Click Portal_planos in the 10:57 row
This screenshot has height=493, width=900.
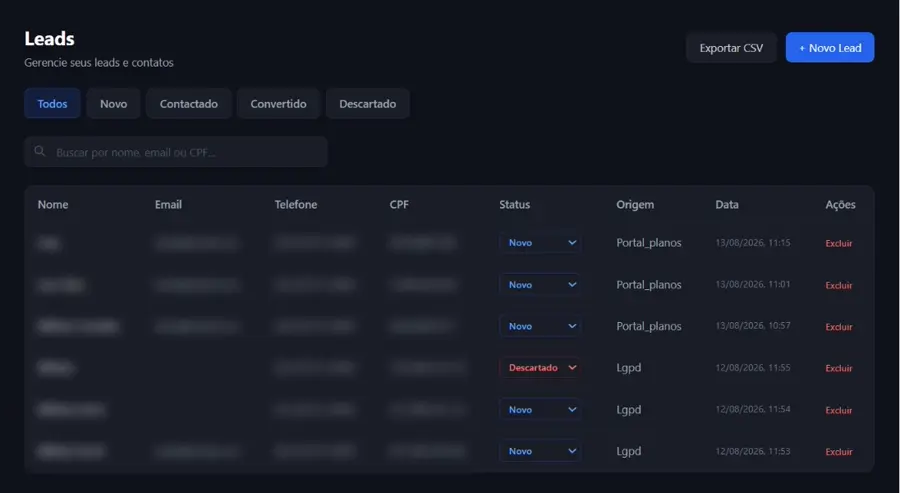click(649, 326)
